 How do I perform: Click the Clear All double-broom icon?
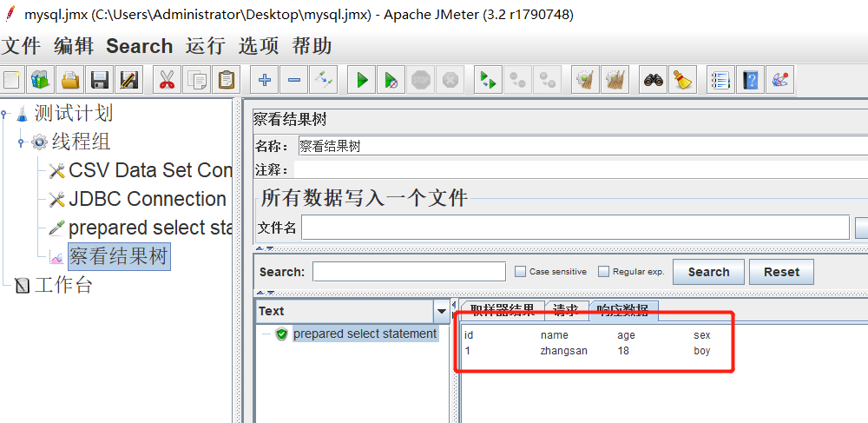pyautogui.click(x=615, y=80)
